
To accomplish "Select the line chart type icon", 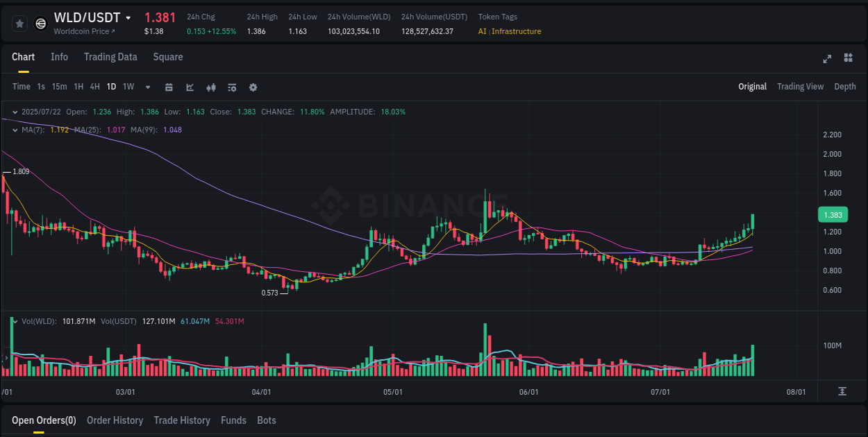I will [190, 87].
